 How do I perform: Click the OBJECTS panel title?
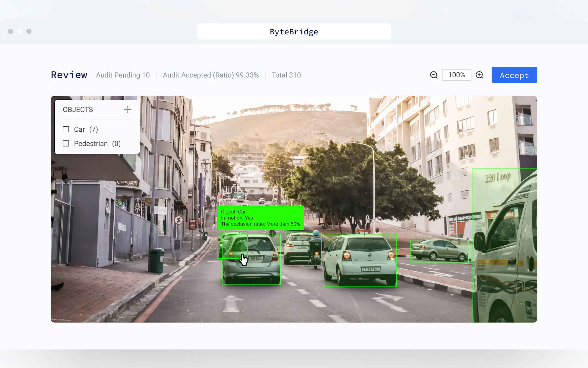pyautogui.click(x=78, y=110)
